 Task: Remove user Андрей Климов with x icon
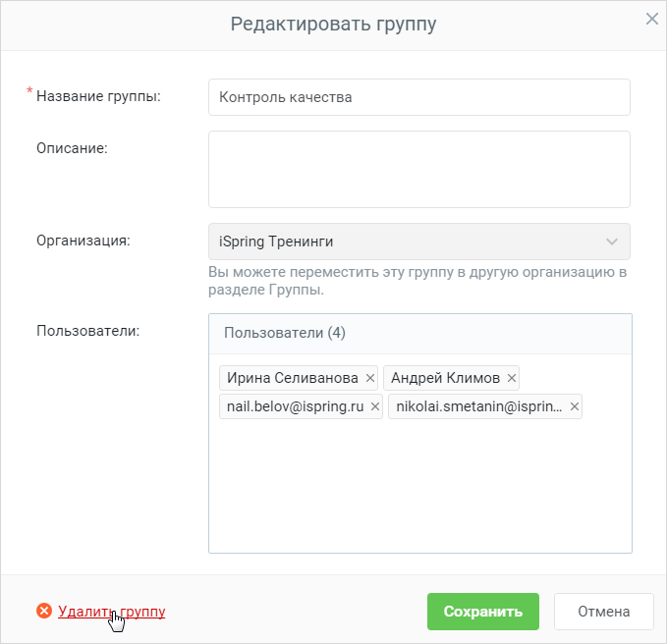pyautogui.click(x=512, y=378)
